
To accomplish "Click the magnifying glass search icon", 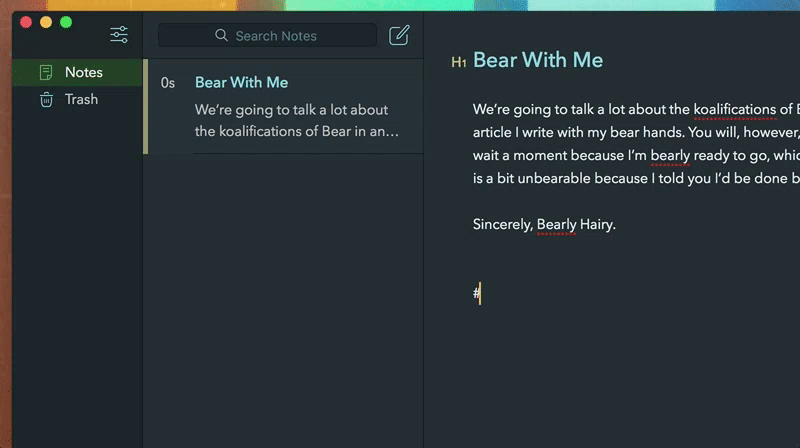I will pyautogui.click(x=222, y=36).
